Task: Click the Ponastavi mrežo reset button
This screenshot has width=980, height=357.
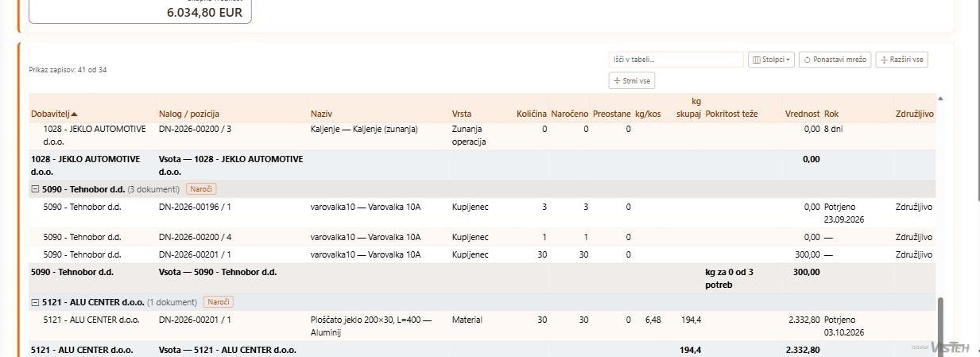Action: [835, 60]
